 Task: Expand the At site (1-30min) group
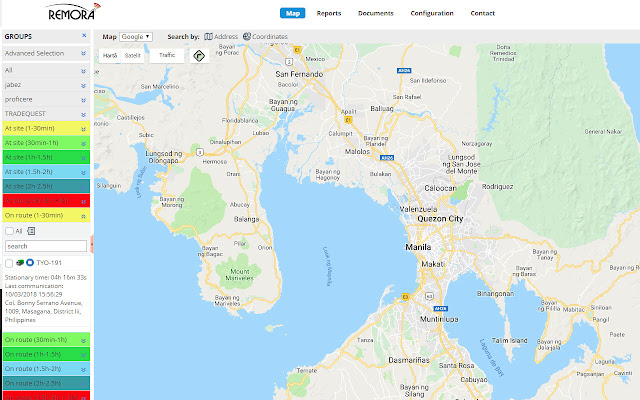(83, 129)
